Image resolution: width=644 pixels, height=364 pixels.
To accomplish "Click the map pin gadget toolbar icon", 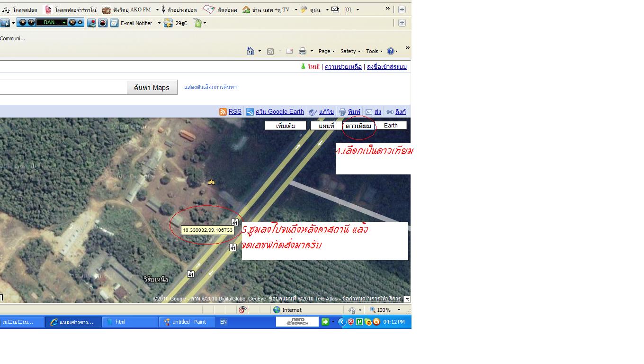I will point(91,23).
